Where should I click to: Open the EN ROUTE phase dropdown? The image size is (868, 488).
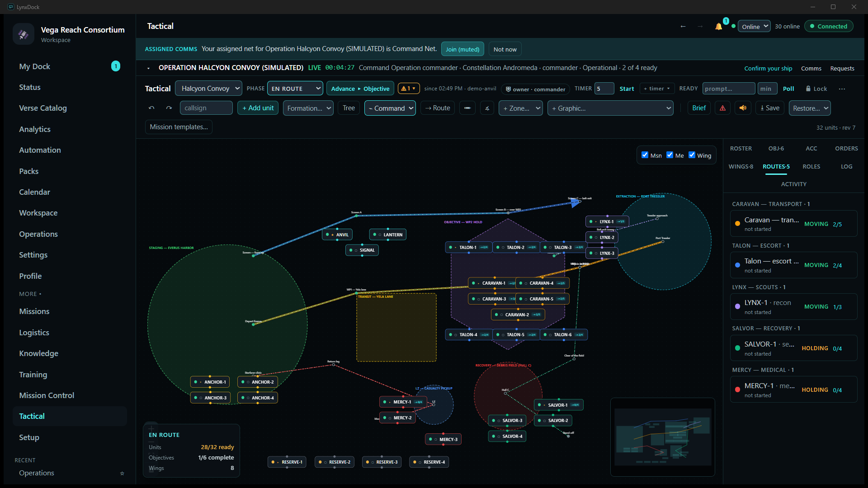295,89
